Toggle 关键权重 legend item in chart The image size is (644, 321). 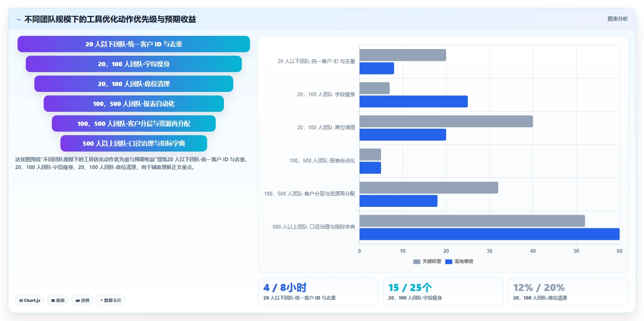click(427, 261)
